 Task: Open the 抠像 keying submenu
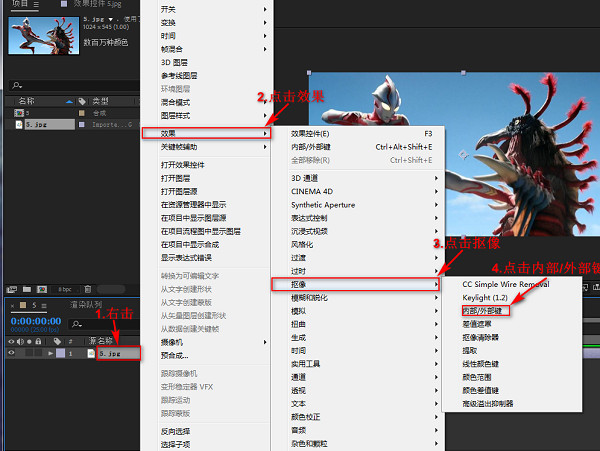(355, 284)
